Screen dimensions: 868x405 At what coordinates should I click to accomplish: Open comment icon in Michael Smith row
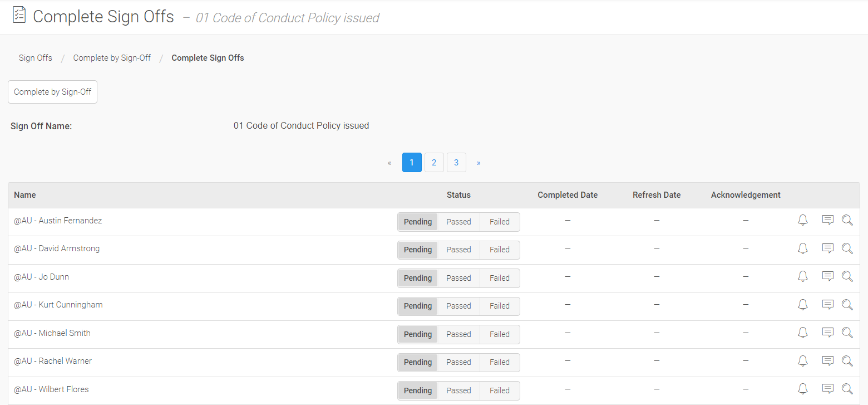[827, 333]
